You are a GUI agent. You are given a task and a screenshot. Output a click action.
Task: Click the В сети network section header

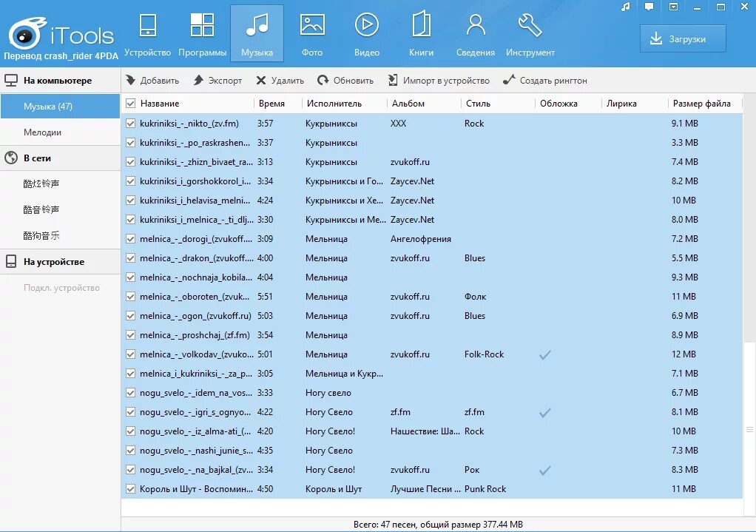(x=60, y=158)
